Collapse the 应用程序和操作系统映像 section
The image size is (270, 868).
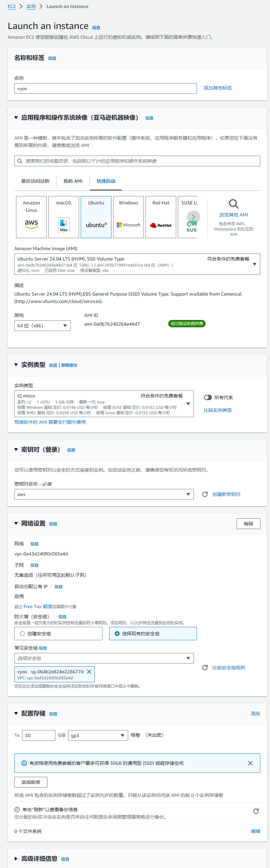click(x=16, y=118)
